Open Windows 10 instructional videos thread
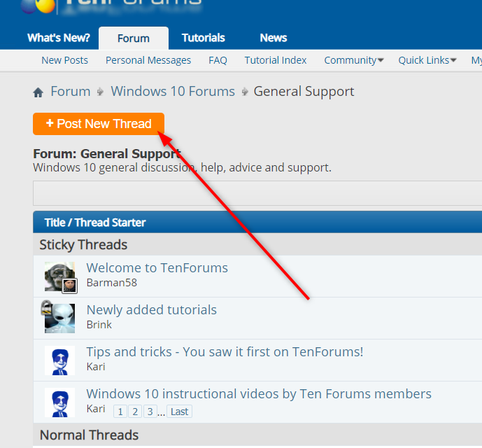The image size is (482, 448). 259,394
